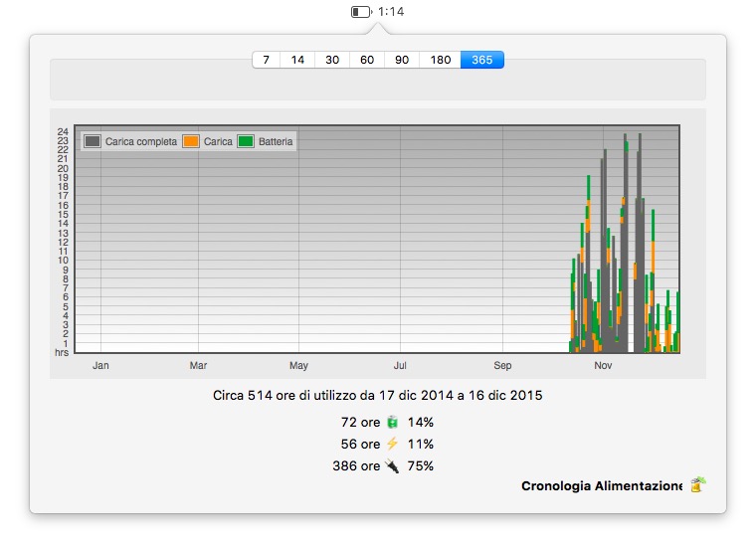The image size is (756, 547).
Task: Click the green battery icon beside 72 ore
Action: coord(392,422)
